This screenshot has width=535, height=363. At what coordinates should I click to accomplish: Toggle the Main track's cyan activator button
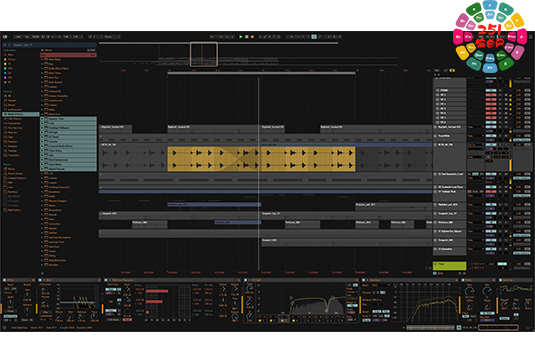coord(502,264)
